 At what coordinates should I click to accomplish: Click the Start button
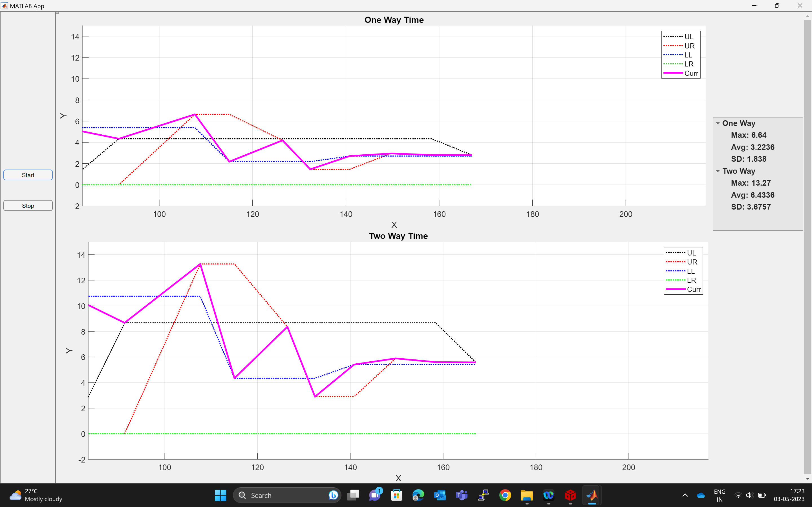click(28, 175)
